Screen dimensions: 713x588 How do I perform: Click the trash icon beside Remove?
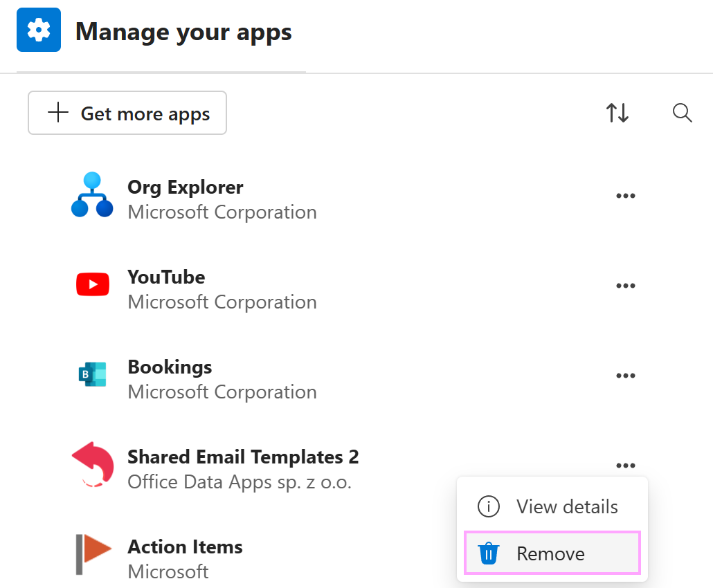click(x=489, y=553)
